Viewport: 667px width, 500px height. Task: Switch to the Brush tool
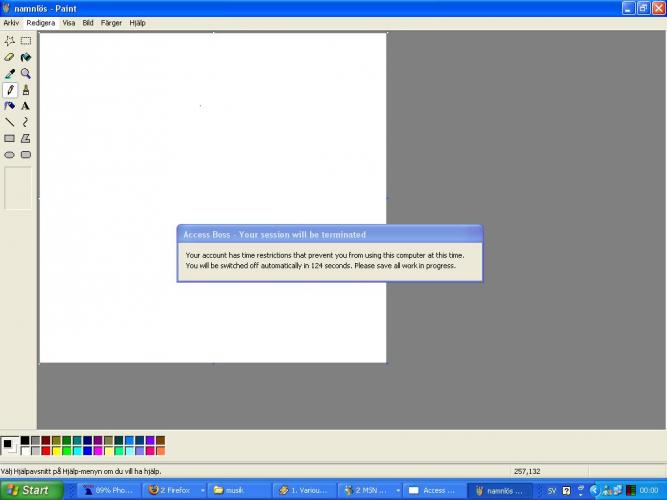point(26,90)
